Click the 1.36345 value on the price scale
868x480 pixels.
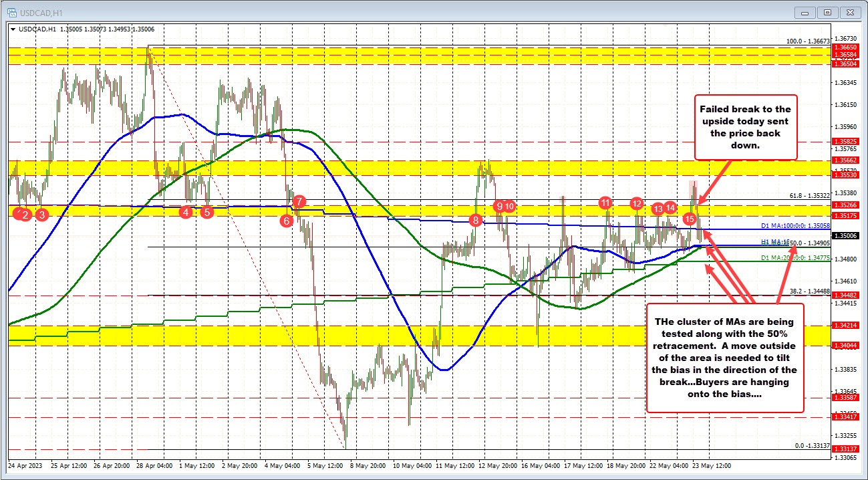[845, 83]
